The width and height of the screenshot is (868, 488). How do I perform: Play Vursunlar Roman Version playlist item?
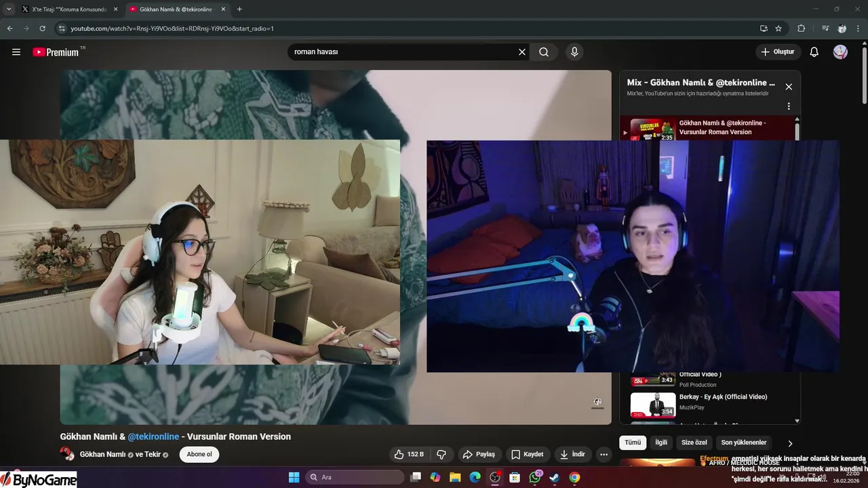point(709,128)
